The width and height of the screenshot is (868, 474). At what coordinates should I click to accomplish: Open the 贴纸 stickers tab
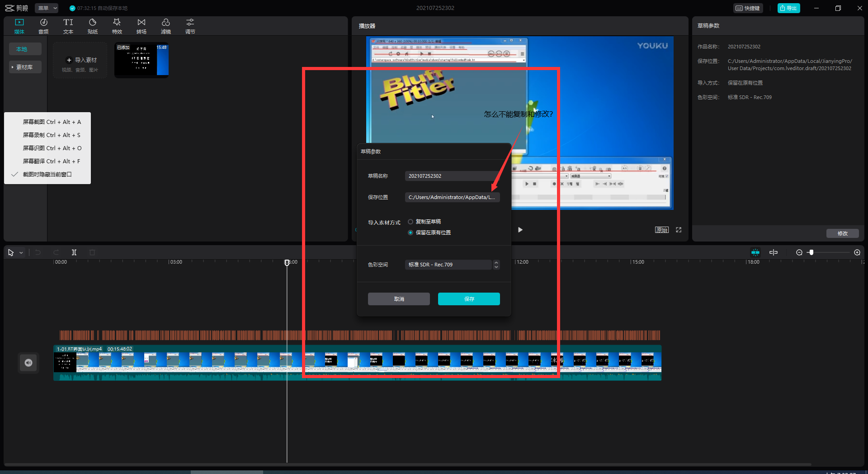coord(93,26)
